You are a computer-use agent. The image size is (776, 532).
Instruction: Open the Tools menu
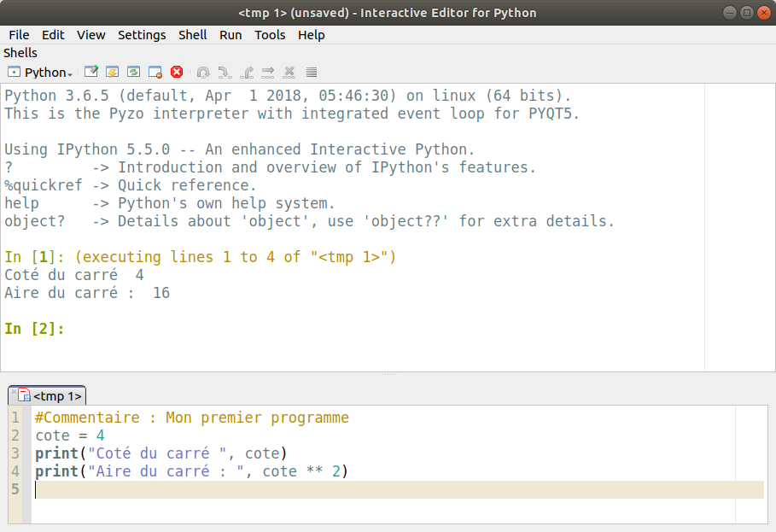tap(270, 35)
